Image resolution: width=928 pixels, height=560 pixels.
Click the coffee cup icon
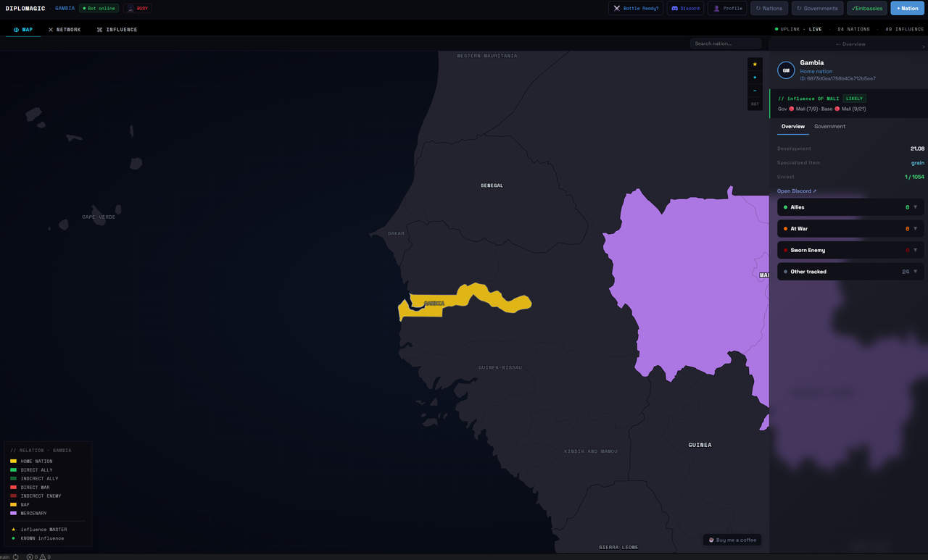coord(711,540)
